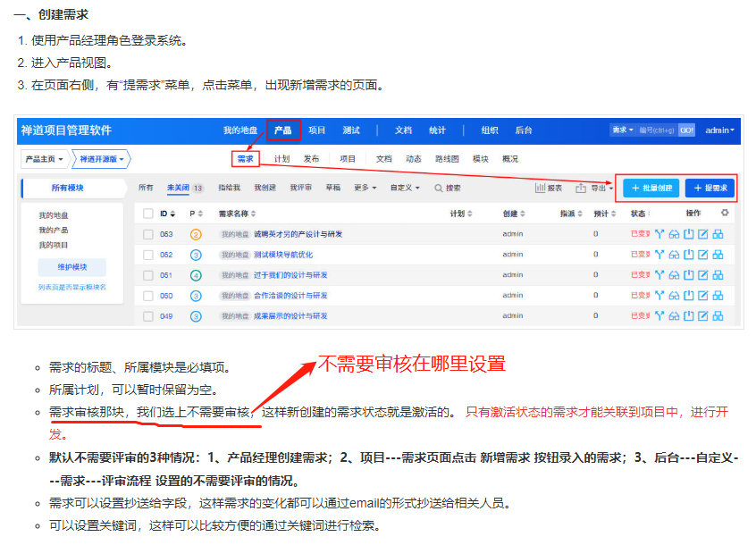Click the decompose (branch) icon for story 053
Image resolution: width=756 pixels, height=545 pixels.
tap(659, 234)
